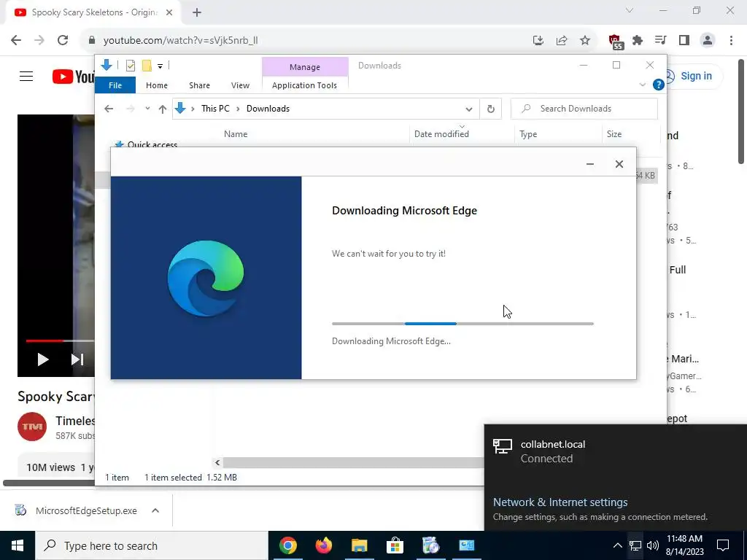Bookmark this tab with the star icon
The height and width of the screenshot is (560, 747).
pyautogui.click(x=585, y=41)
